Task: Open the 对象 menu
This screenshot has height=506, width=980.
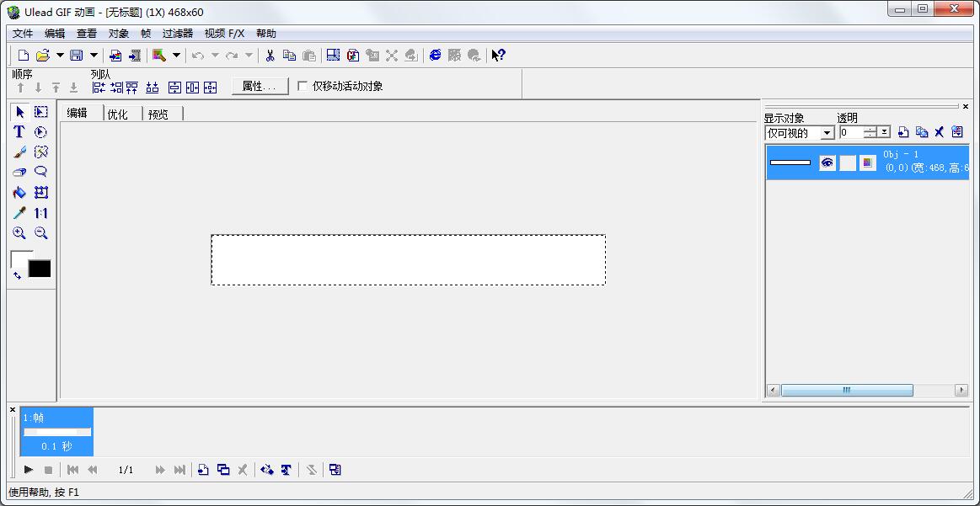Action: tap(119, 34)
